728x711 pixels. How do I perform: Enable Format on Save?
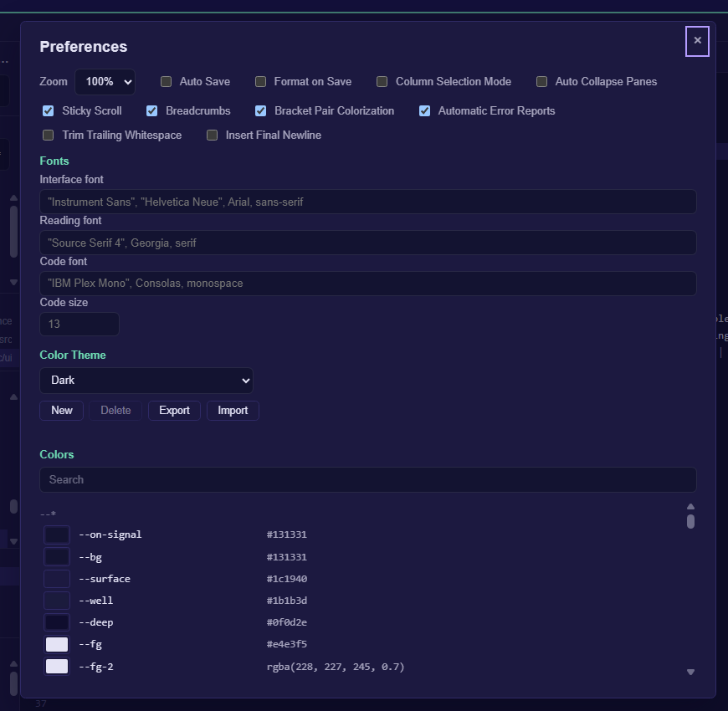[260, 82]
